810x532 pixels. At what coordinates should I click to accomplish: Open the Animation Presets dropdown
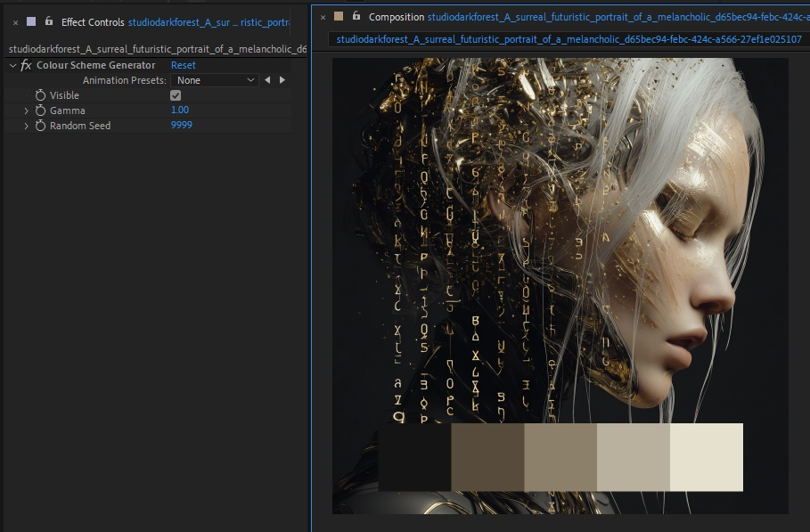coord(215,80)
